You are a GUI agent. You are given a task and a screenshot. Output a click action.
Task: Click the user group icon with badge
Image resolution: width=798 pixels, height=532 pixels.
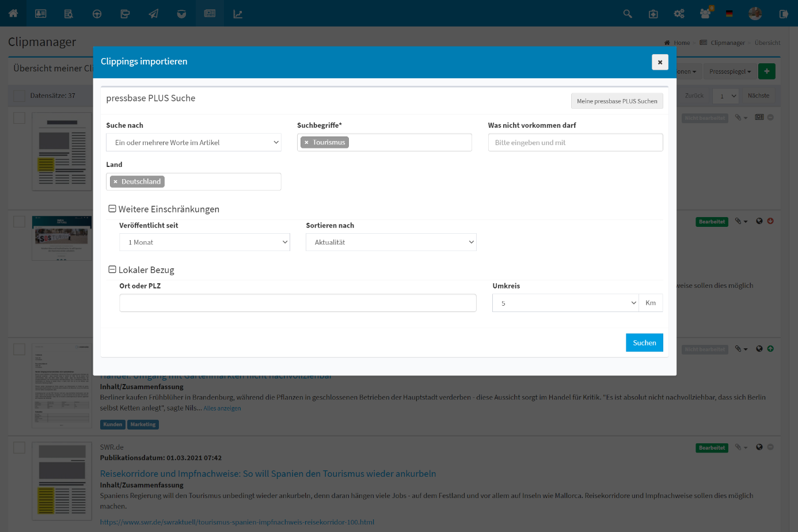[705, 13]
